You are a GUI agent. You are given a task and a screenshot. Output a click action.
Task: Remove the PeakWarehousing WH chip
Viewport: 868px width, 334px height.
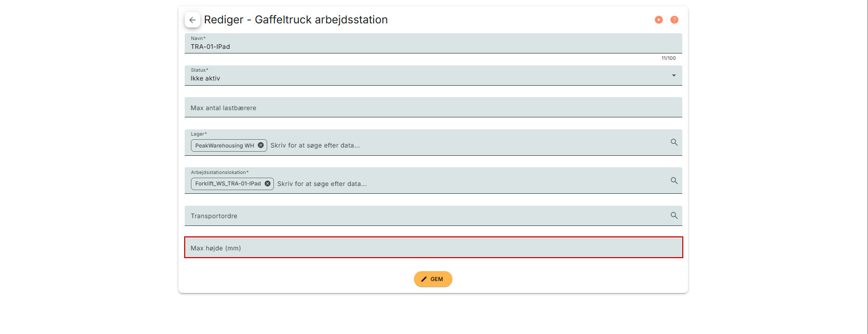(261, 145)
